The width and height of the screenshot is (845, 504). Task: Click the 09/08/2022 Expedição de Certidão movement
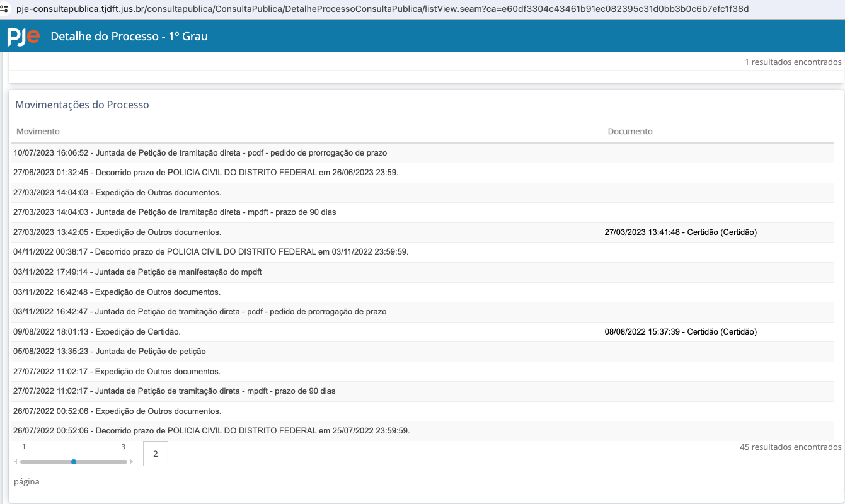click(97, 332)
